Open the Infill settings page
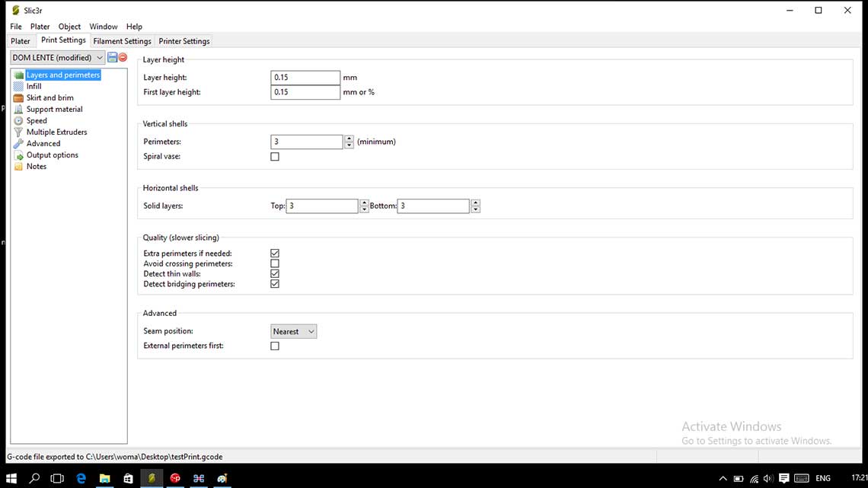Viewport: 868px width, 488px height. click(x=34, y=86)
